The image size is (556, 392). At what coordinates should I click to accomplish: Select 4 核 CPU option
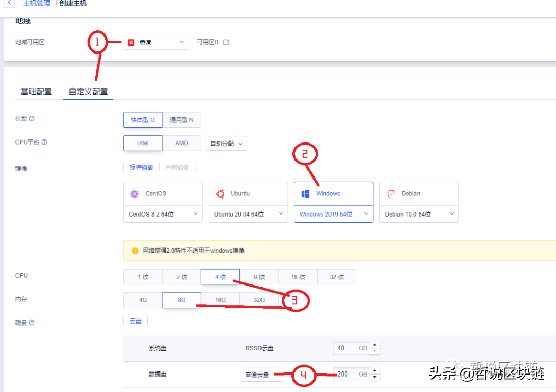[x=220, y=277]
